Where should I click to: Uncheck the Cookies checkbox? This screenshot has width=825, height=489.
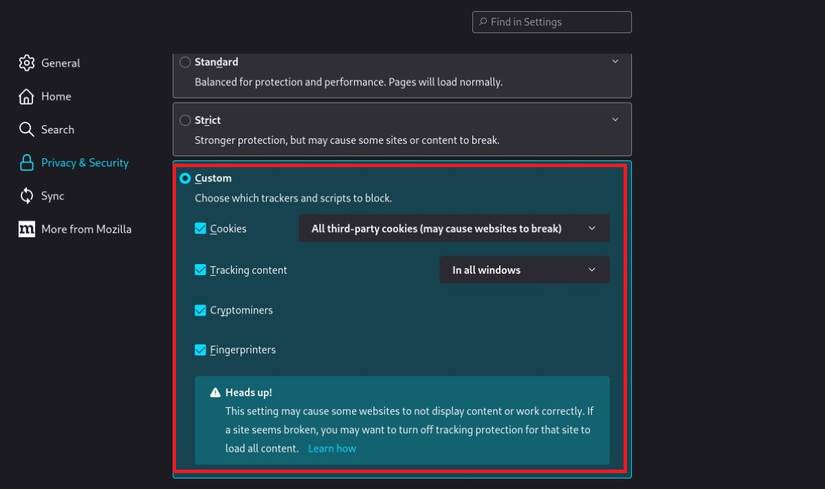tap(201, 228)
